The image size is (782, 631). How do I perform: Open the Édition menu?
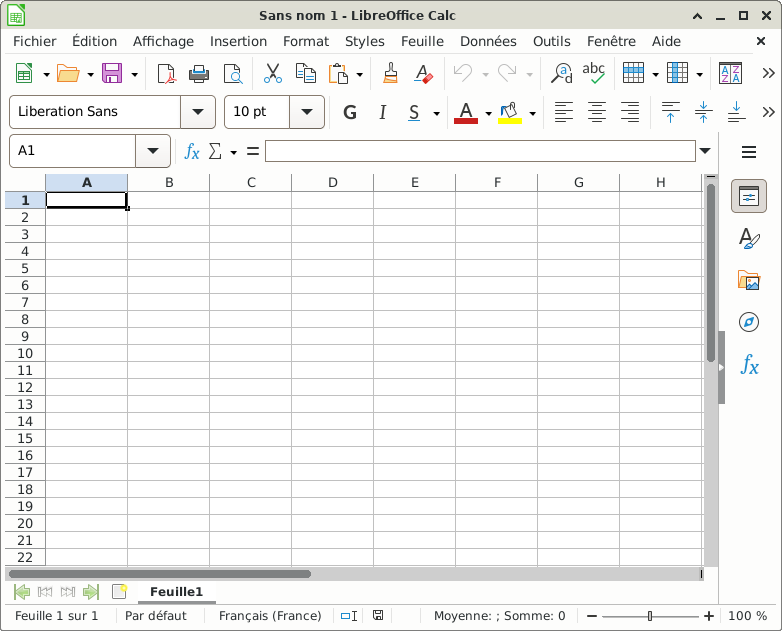click(x=94, y=41)
